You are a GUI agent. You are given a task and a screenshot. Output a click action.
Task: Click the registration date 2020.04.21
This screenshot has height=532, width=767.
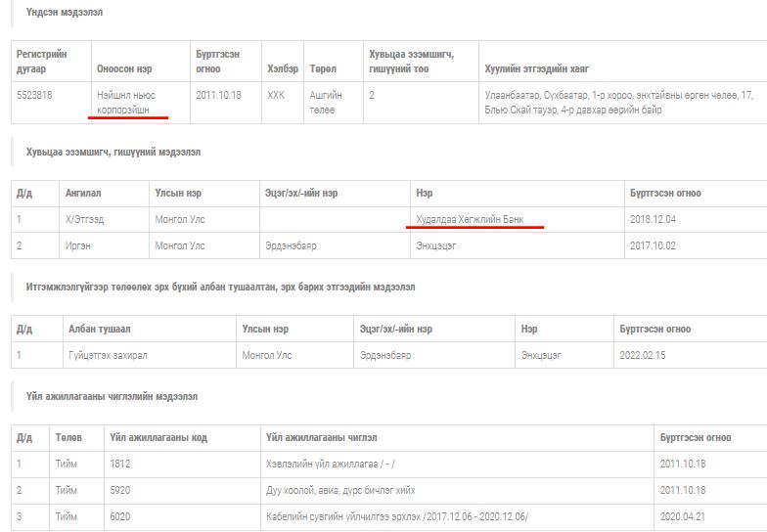point(682,516)
